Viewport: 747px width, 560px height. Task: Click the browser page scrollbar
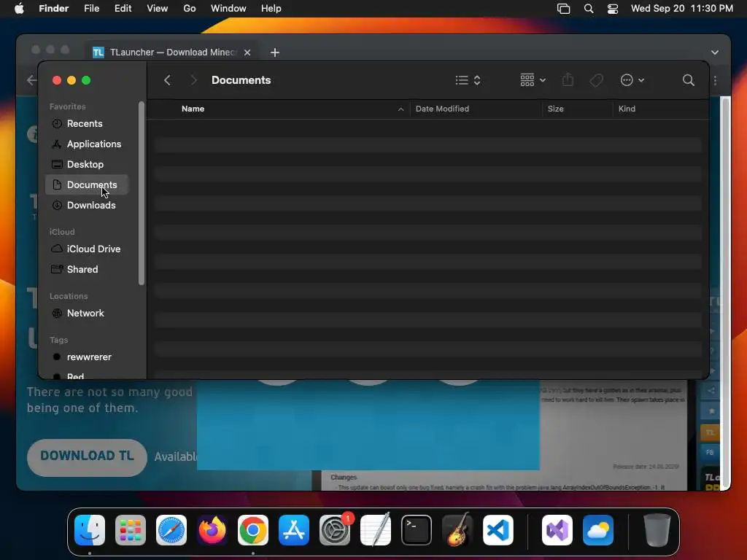(x=726, y=292)
